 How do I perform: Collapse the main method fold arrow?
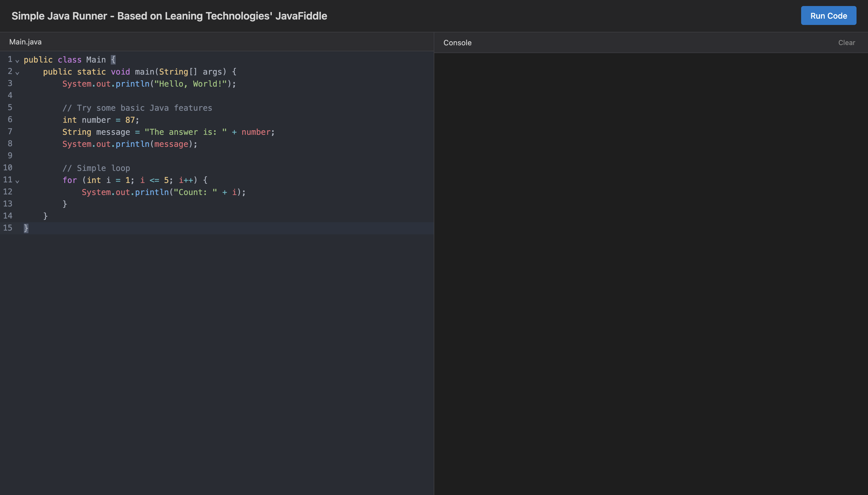click(17, 73)
